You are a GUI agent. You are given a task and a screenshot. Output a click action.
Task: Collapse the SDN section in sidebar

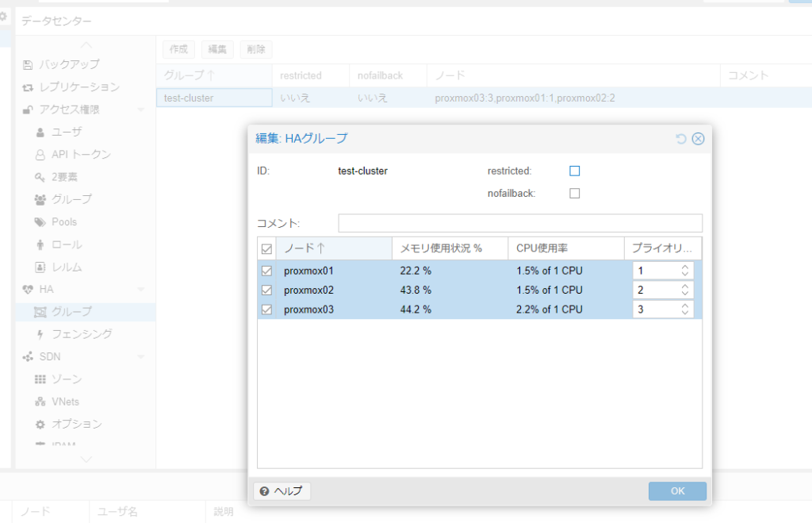click(x=140, y=357)
